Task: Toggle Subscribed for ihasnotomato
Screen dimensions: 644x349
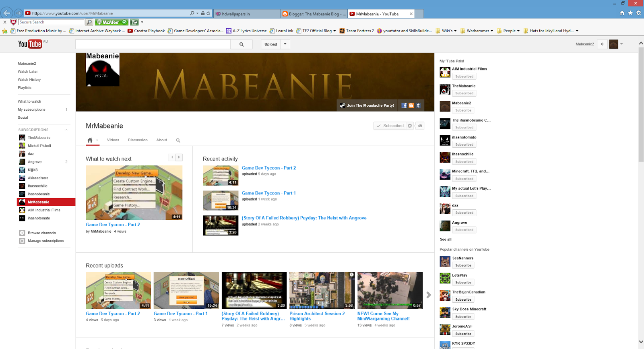Action: coord(464,145)
